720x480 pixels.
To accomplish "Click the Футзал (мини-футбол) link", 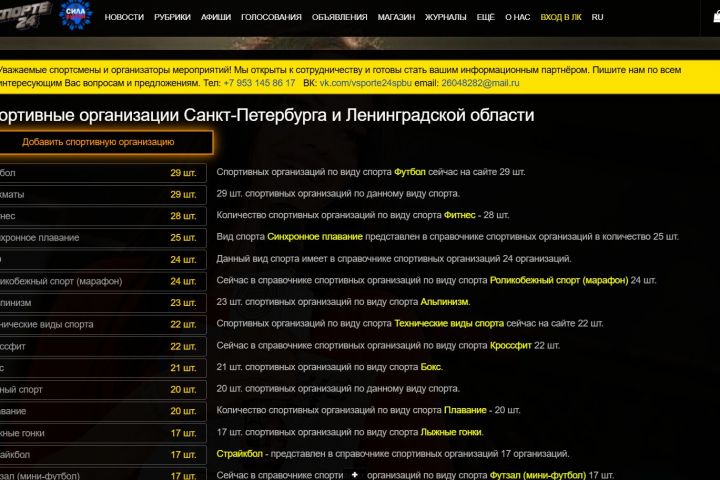I will pos(538,475).
